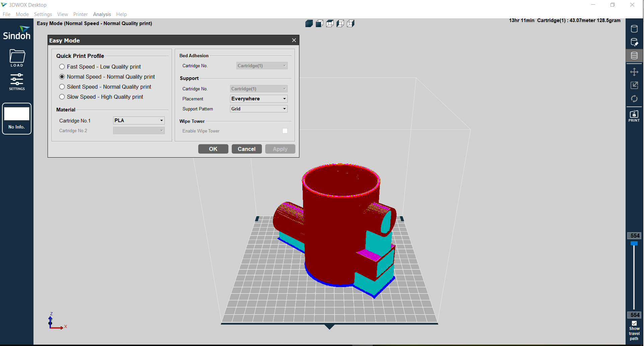Open the support Placement dropdown
This screenshot has width=644, height=346.
pyautogui.click(x=259, y=99)
